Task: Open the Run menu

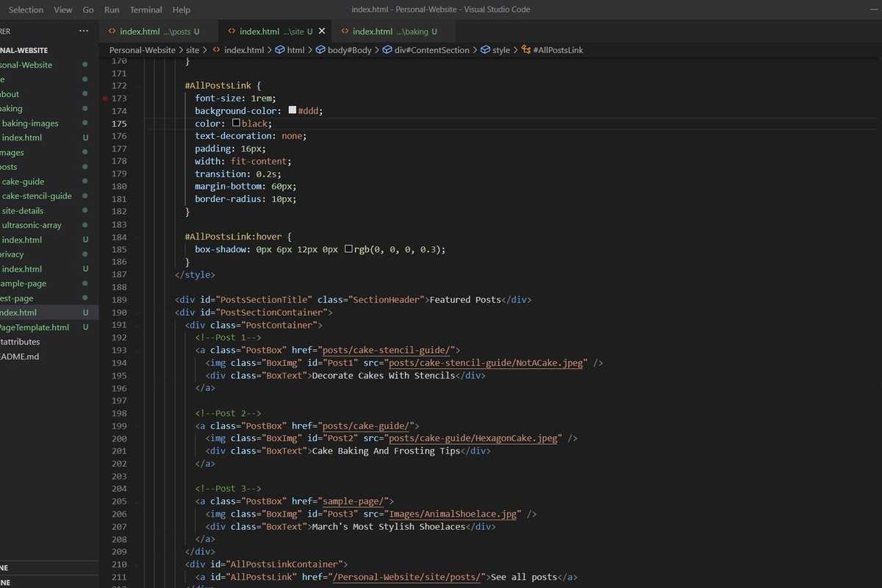Action: [112, 10]
